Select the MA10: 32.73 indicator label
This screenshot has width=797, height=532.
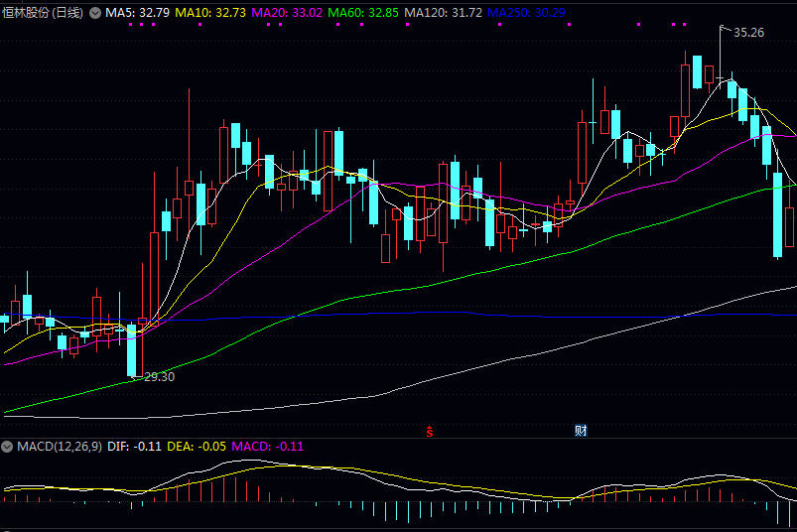click(x=210, y=13)
